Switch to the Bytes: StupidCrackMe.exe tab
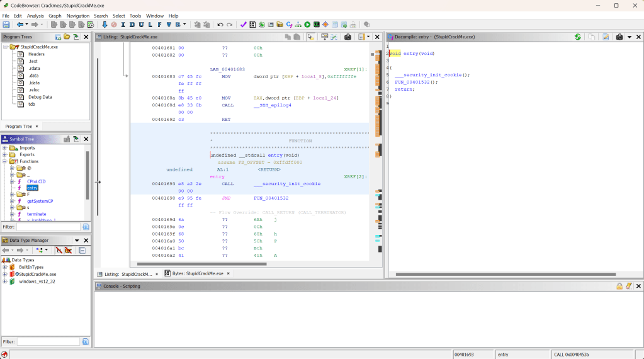The image size is (644, 359). coord(197,274)
